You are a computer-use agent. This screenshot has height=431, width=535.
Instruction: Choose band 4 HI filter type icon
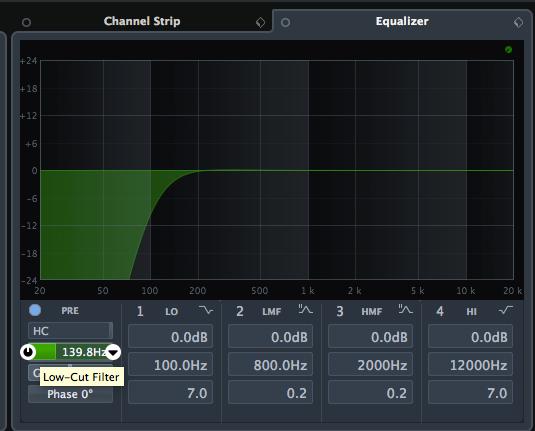[x=506, y=310]
